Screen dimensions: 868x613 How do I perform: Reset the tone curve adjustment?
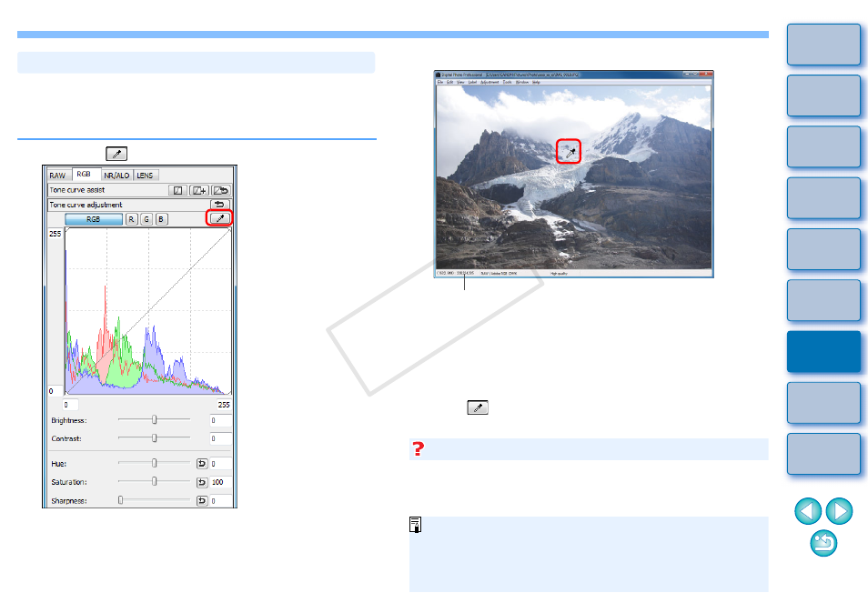tap(220, 205)
